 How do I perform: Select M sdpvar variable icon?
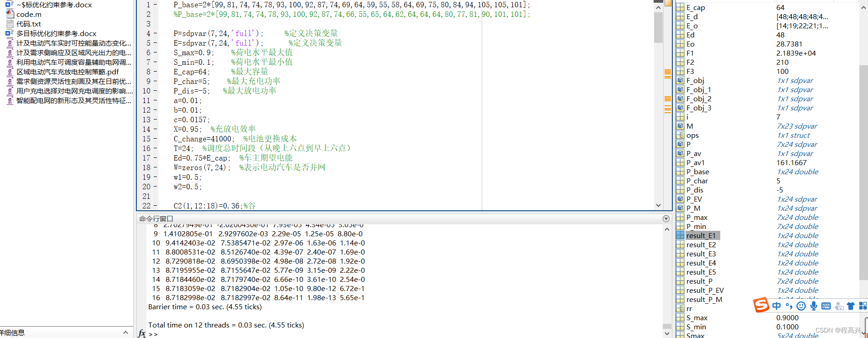680,126
